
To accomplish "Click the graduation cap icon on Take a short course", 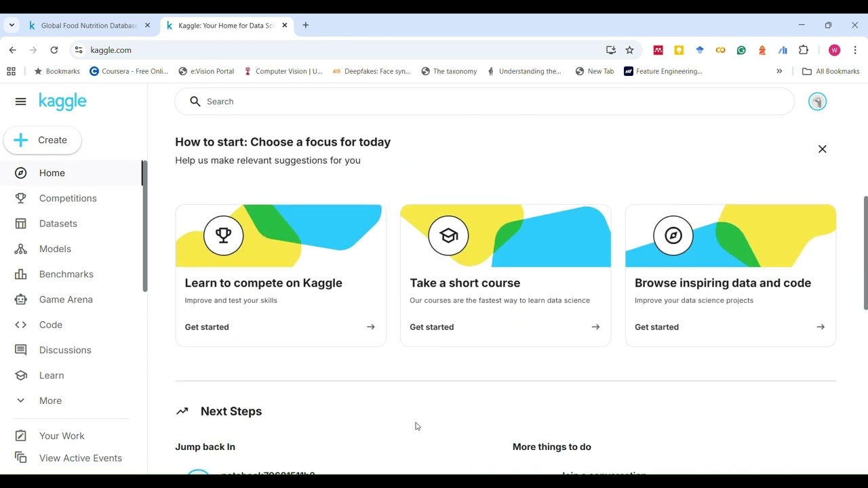I will click(x=448, y=235).
